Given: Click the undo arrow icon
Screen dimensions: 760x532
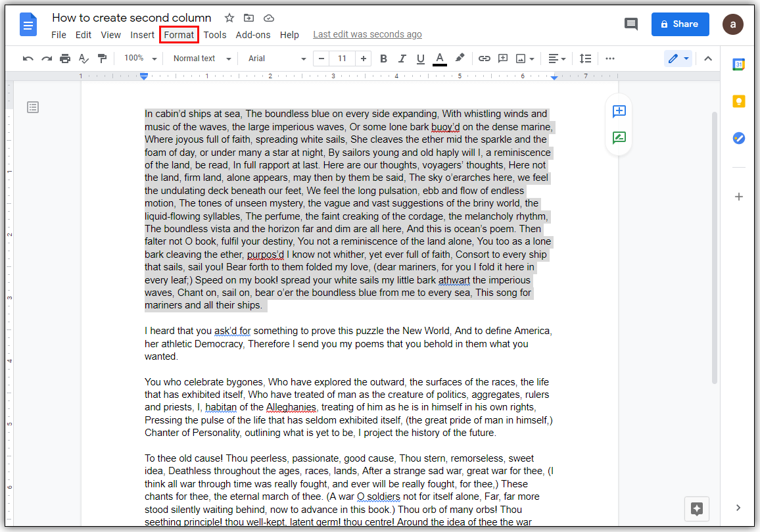Looking at the screenshot, I should pyautogui.click(x=28, y=59).
